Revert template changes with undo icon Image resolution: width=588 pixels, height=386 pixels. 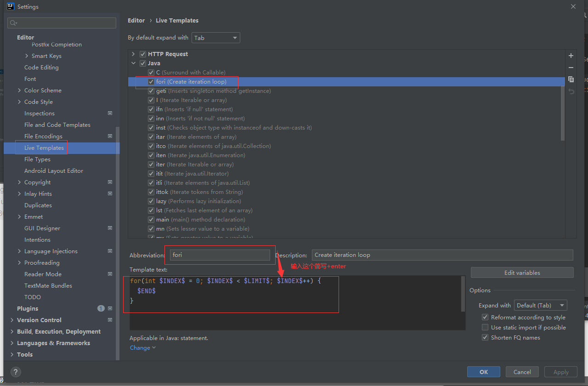571,91
